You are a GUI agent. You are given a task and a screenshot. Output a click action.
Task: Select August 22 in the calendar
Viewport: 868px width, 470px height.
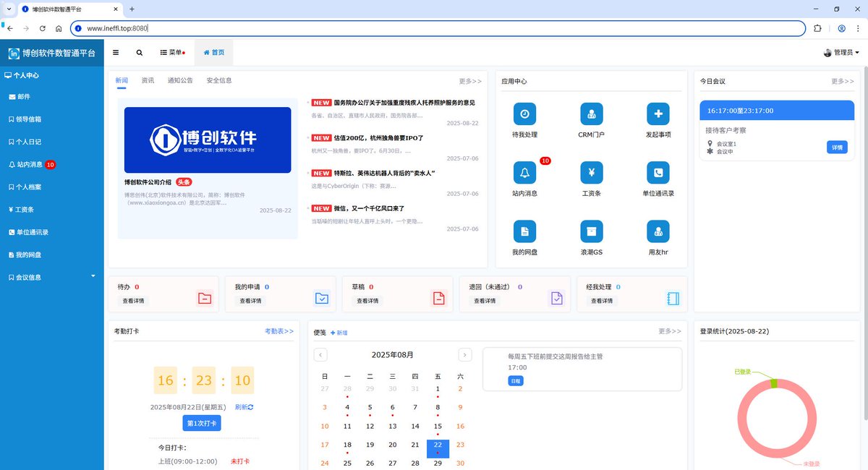coord(438,448)
